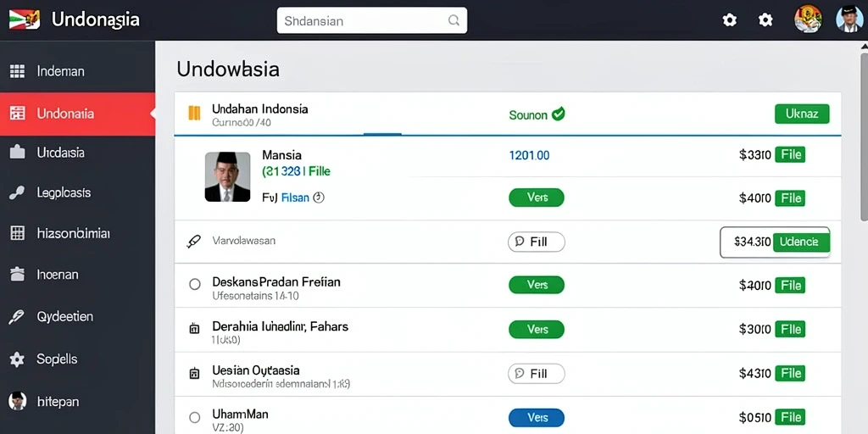
Task: Click the Shdansian search field
Action: coord(372,20)
